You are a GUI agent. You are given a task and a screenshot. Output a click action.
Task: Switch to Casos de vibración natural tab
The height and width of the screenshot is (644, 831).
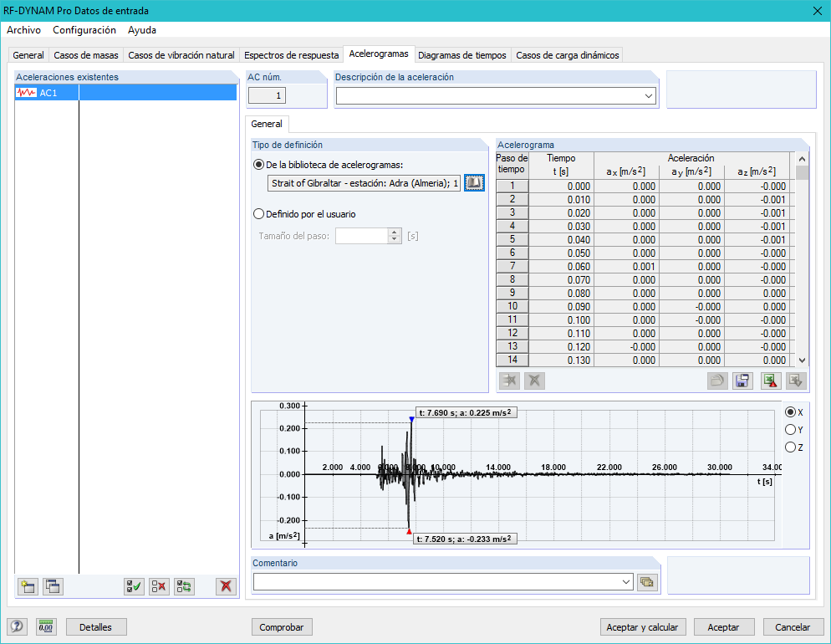tap(181, 55)
